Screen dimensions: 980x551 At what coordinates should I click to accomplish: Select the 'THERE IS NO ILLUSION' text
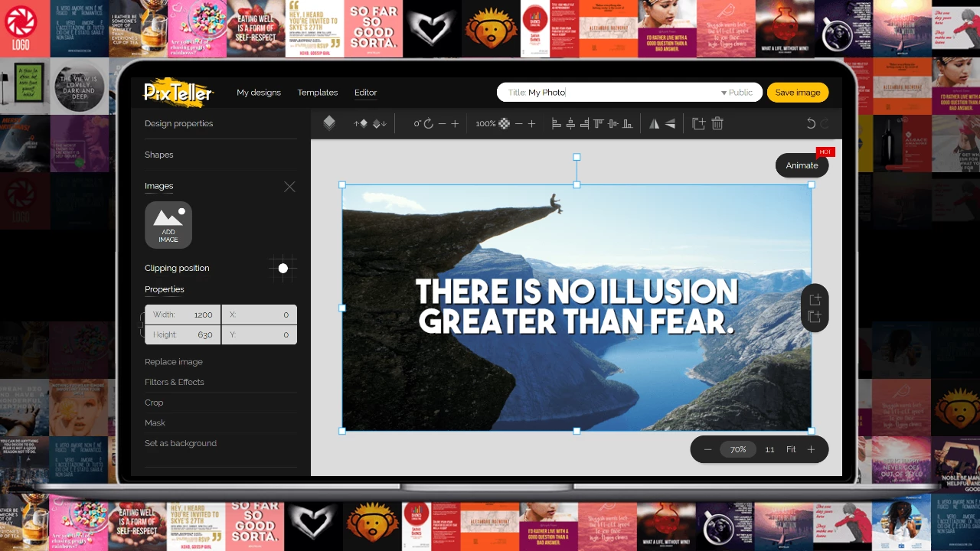(577, 291)
